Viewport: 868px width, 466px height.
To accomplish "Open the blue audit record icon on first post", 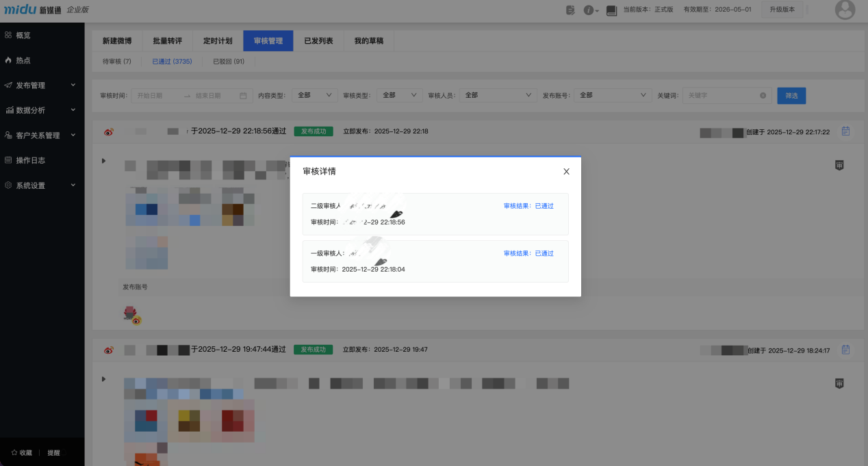I will point(845,131).
